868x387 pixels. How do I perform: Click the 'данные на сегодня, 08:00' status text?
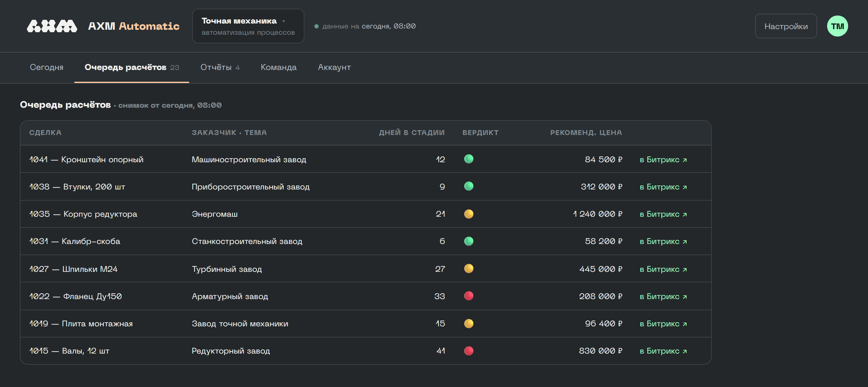[369, 26]
